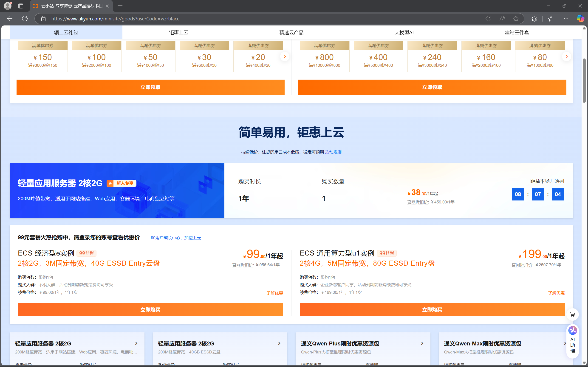
Task: Switch to the 大模型AI tab
Action: tap(404, 32)
